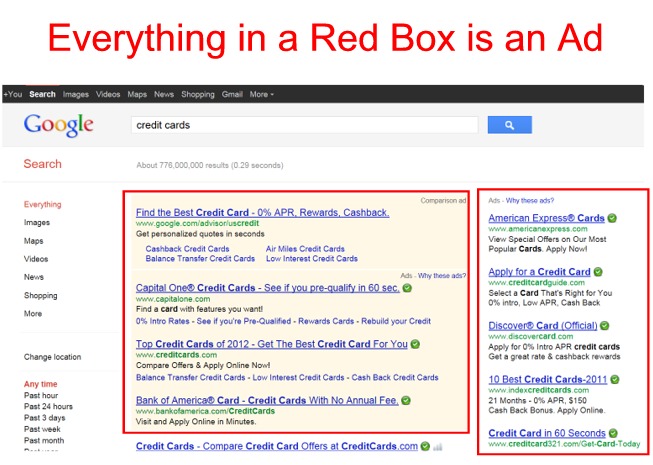Open Cashback Credit Cards sitelink

click(x=187, y=249)
